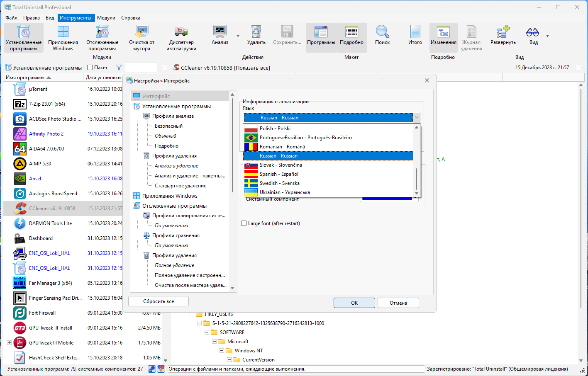Screen dimensions: 588x376
Task: Open the Правка menu
Action: point(32,18)
